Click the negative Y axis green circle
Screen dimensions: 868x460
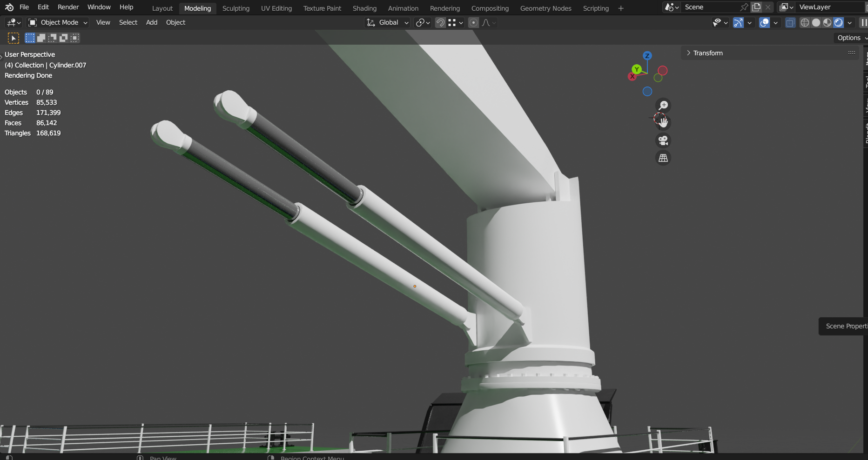(658, 78)
